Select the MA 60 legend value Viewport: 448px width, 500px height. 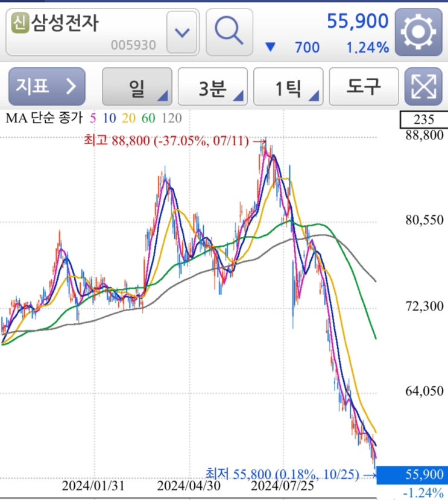pyautogui.click(x=148, y=118)
